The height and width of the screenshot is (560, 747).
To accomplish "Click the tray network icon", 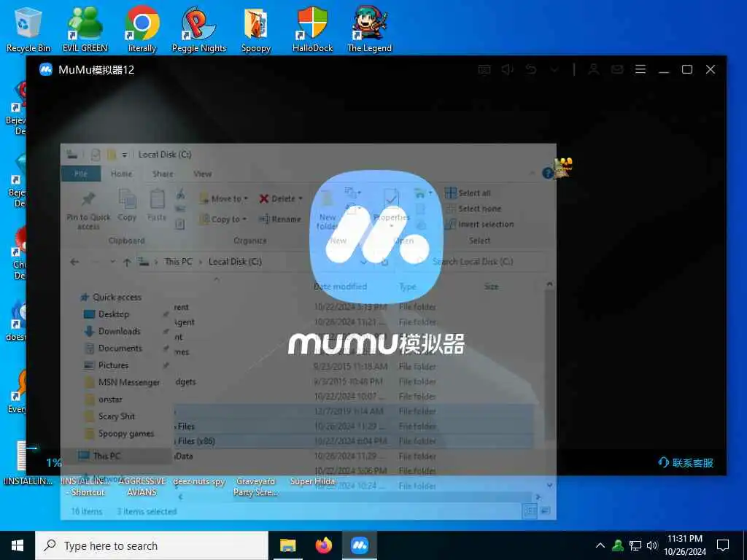I will coord(635,545).
